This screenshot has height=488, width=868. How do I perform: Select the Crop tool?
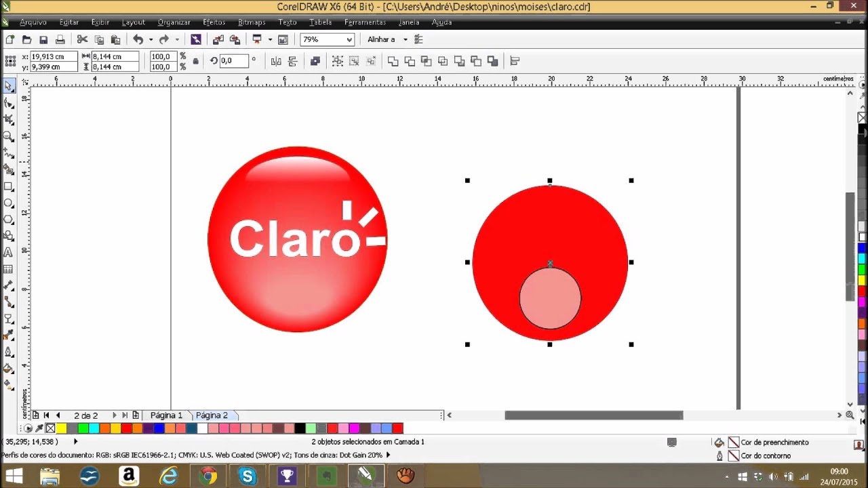click(x=8, y=119)
